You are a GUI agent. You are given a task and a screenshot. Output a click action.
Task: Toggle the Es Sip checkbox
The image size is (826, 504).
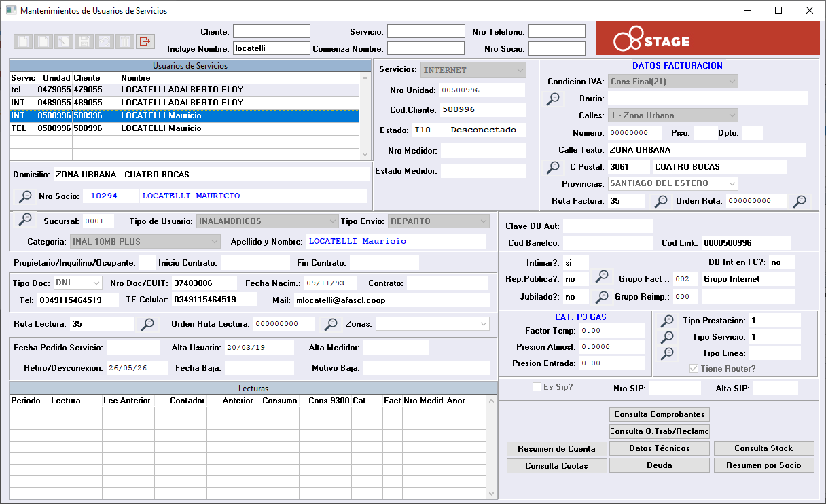pos(537,387)
